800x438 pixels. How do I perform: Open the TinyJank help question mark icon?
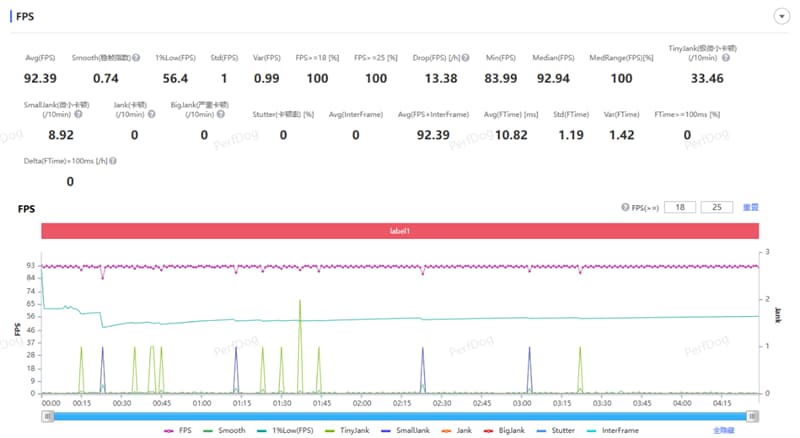tap(726, 58)
